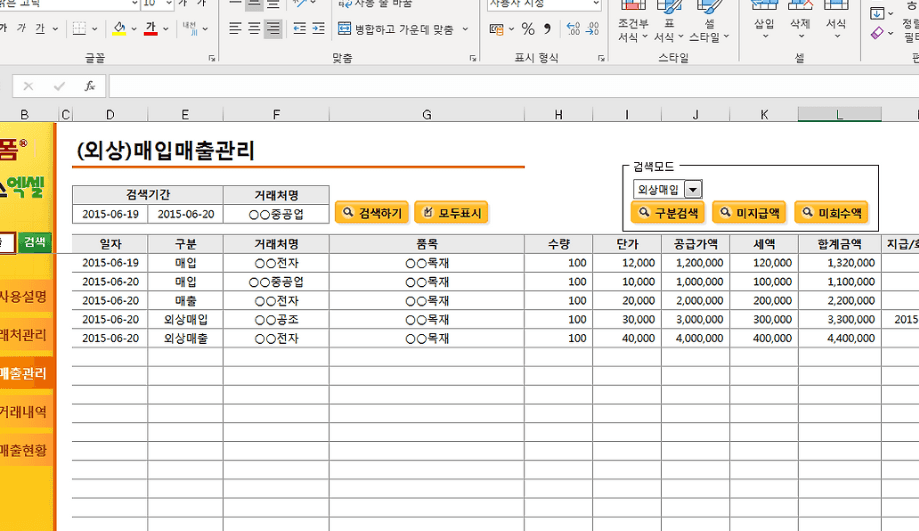Apply red font color
The image size is (919, 531).
coord(151,28)
